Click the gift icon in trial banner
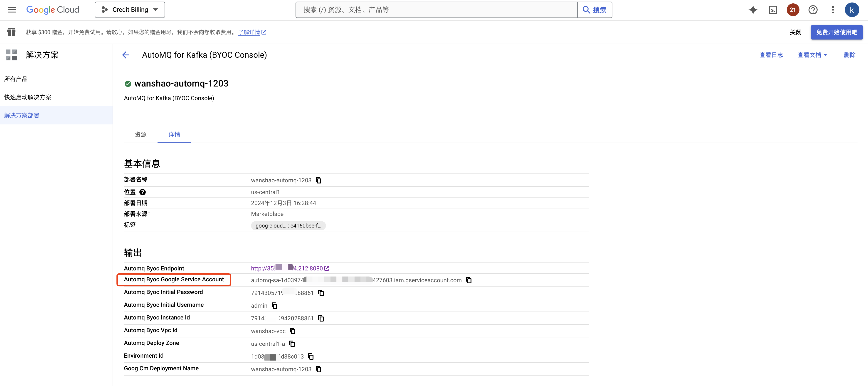 point(11,32)
